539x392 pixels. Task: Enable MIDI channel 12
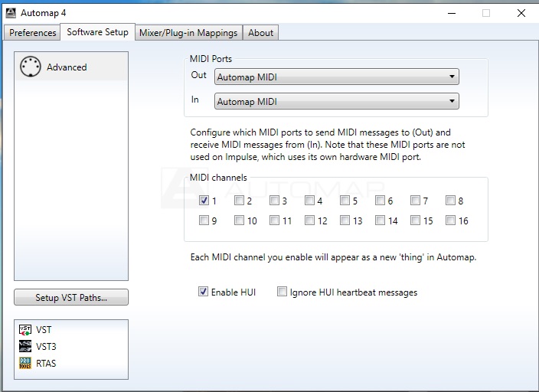click(309, 220)
